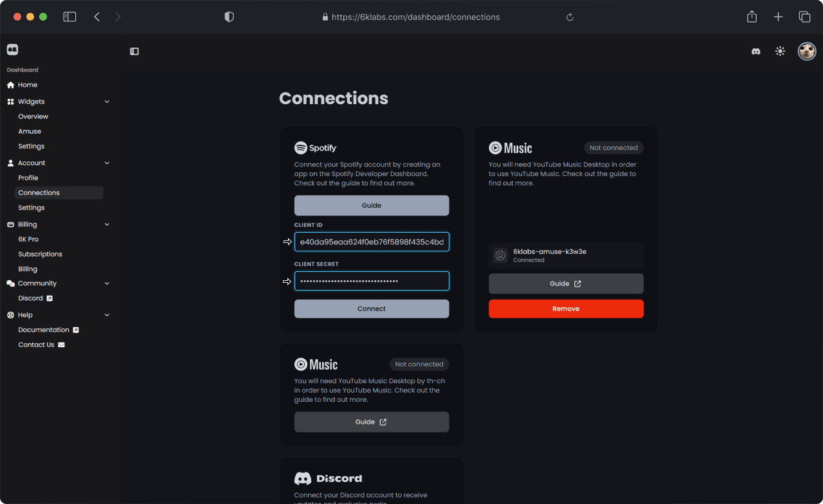Viewport: 823px width, 504px height.
Task: Click the Safari address bar URL
Action: (415, 17)
